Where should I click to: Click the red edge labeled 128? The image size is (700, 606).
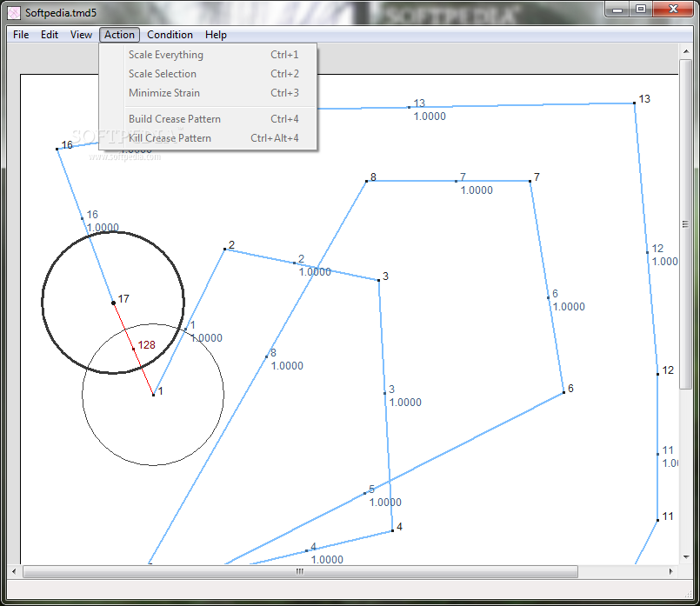click(x=134, y=349)
